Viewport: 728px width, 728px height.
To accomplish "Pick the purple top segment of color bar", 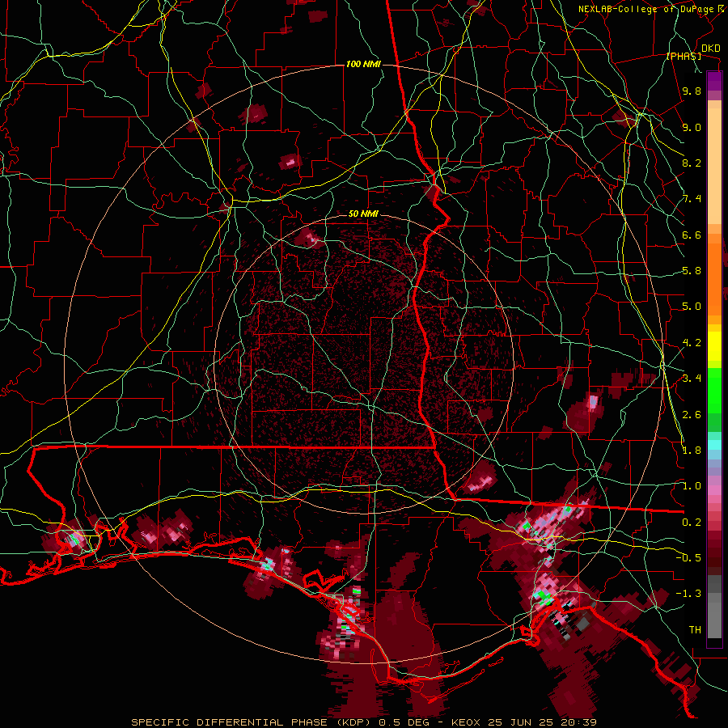I will coord(714,81).
